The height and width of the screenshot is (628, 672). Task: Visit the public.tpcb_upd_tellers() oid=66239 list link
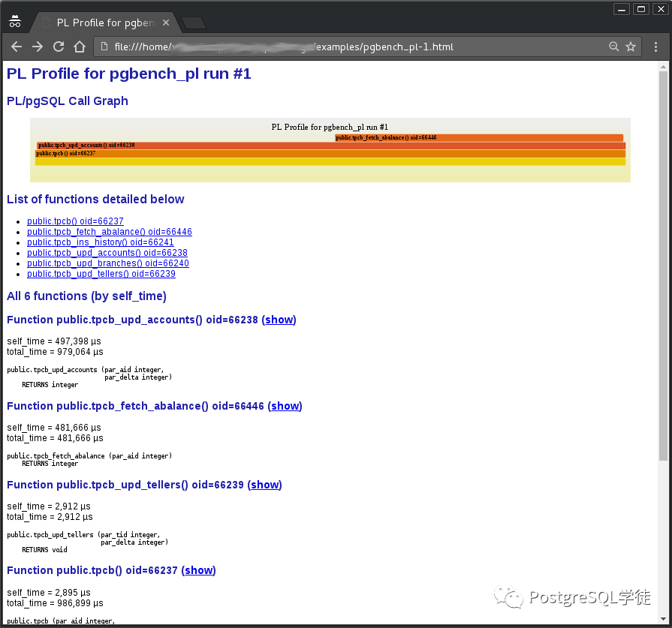[x=101, y=274]
